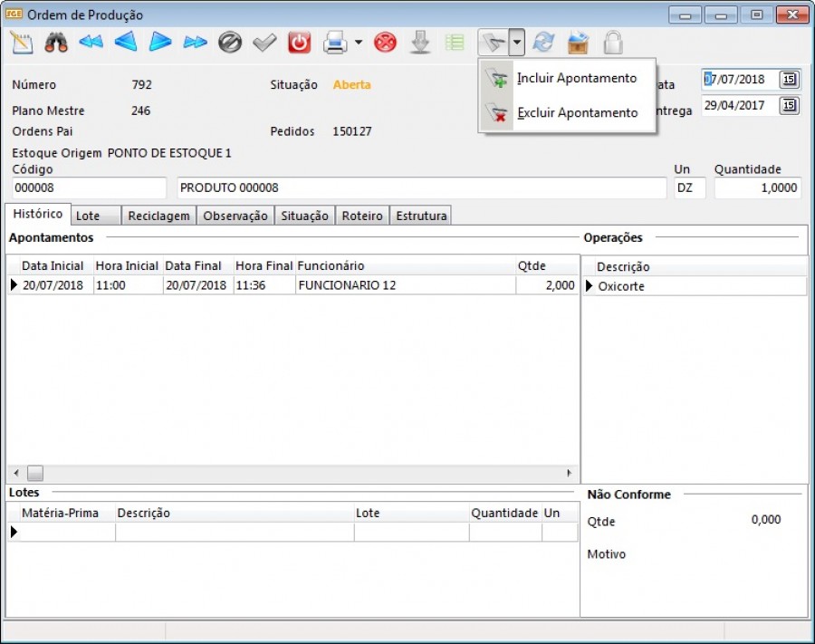
Task: Print using the printer icon
Action: 335,43
